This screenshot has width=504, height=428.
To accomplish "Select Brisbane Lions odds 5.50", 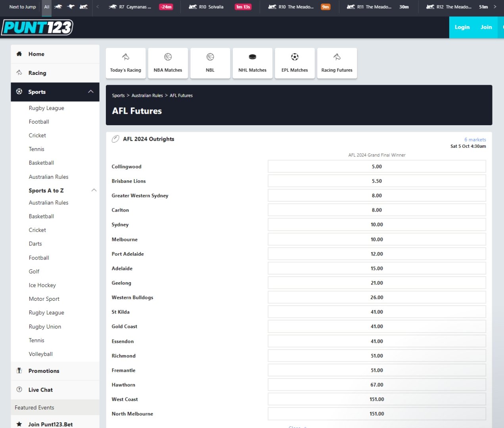I will [377, 181].
